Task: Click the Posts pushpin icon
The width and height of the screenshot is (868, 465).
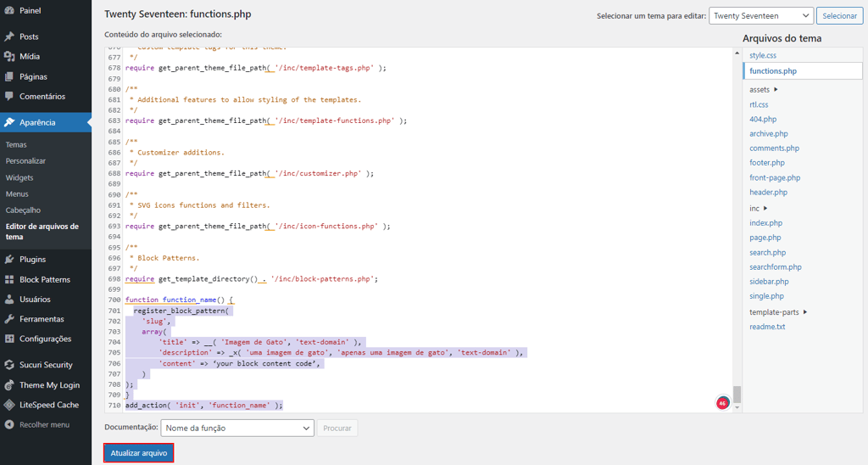Action: pyautogui.click(x=9, y=36)
